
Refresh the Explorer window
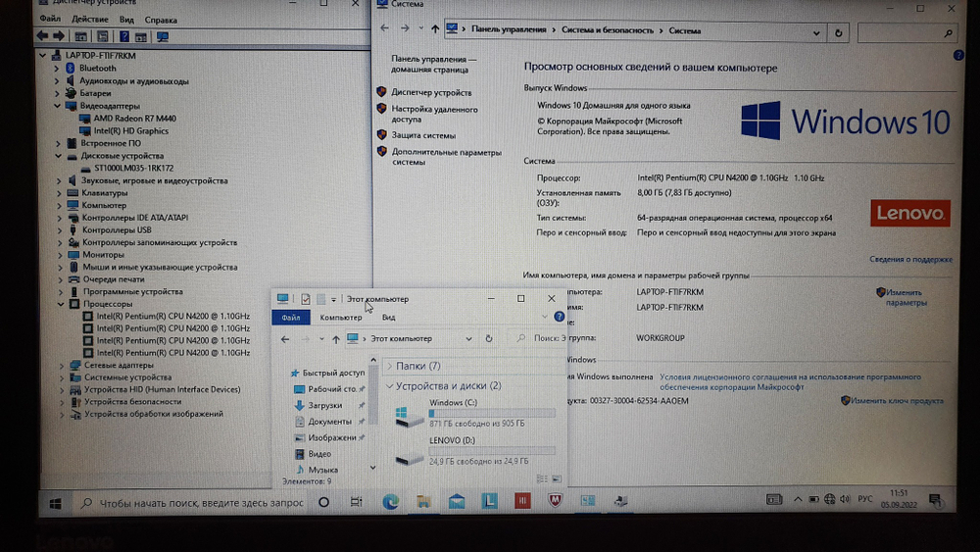(489, 338)
